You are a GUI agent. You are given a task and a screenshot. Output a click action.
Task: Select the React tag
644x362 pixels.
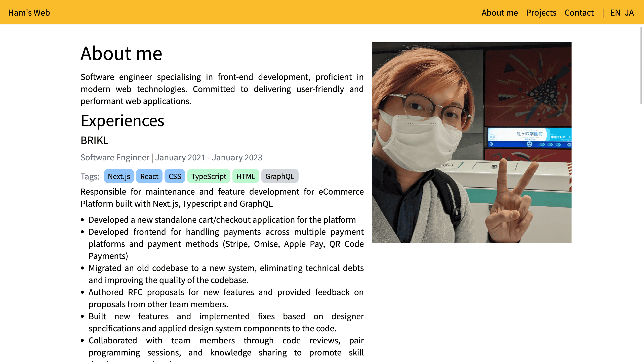(149, 176)
